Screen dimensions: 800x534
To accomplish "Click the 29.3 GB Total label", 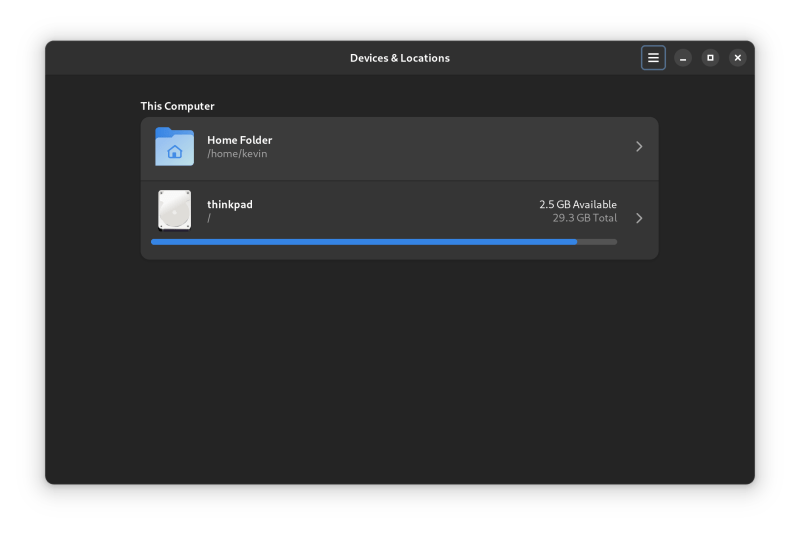I will (585, 218).
